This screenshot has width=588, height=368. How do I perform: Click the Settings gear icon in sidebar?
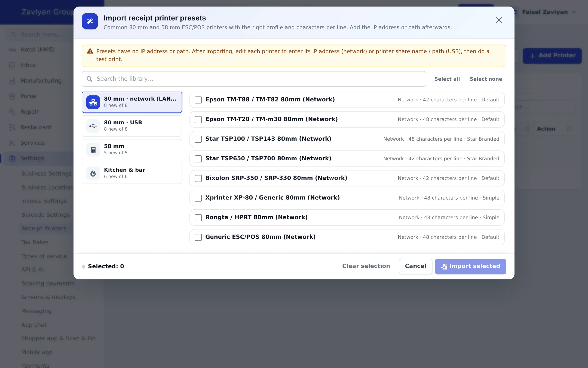coord(12,158)
